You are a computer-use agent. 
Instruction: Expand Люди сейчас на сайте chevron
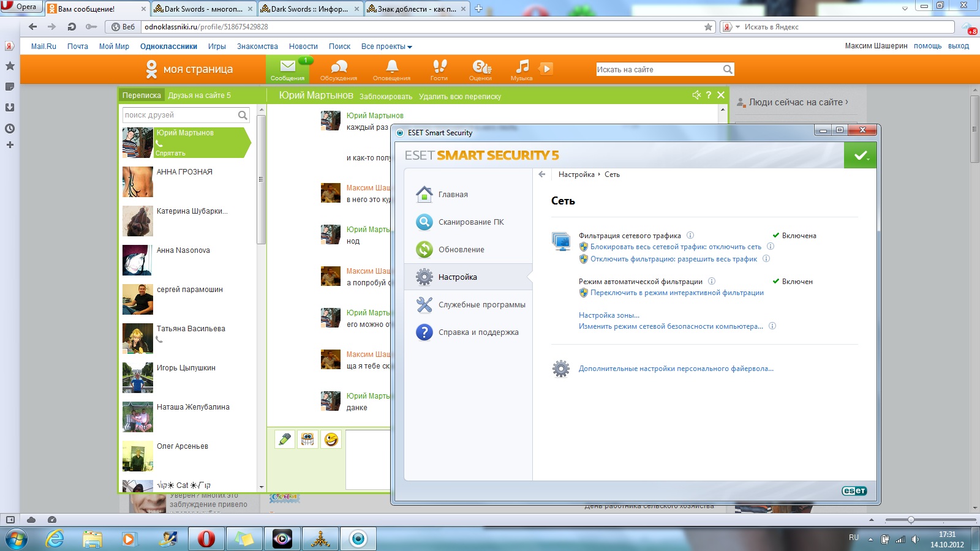(846, 102)
